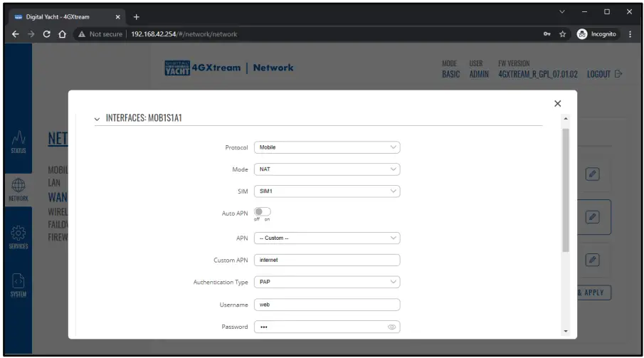
Task: Open the Mobile menu item
Action: [x=58, y=170]
